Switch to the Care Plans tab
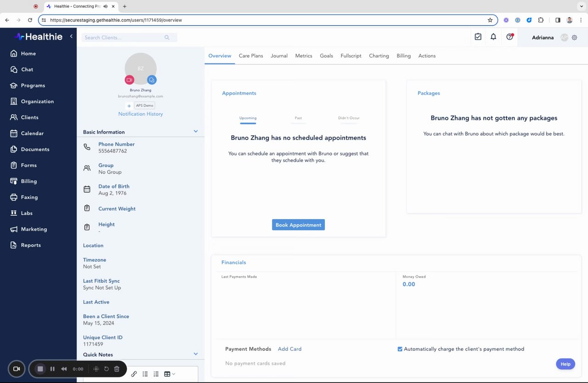The height and width of the screenshot is (383, 588). coord(251,56)
